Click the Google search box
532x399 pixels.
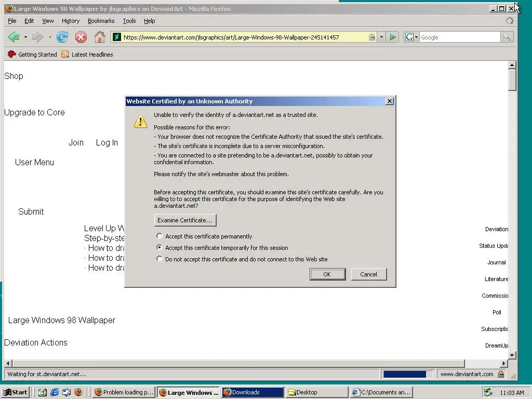[459, 37]
